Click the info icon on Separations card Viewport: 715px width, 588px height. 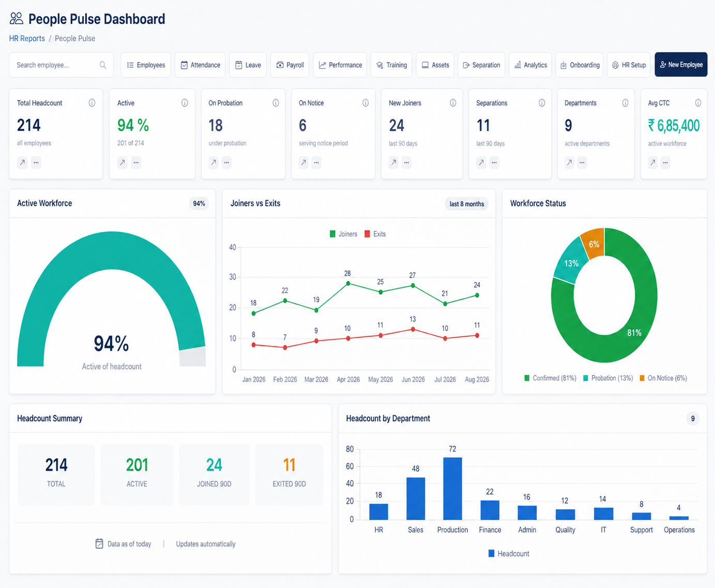[x=542, y=103]
